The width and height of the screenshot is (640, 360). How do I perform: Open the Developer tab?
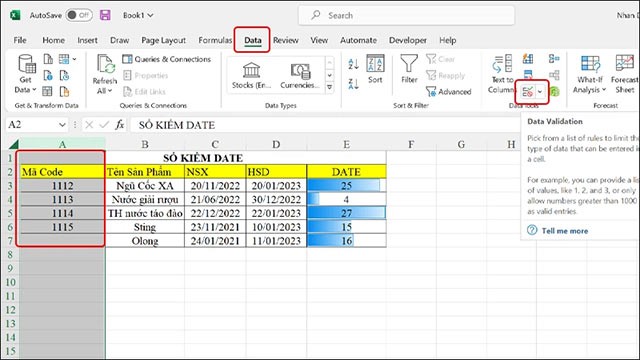[408, 40]
